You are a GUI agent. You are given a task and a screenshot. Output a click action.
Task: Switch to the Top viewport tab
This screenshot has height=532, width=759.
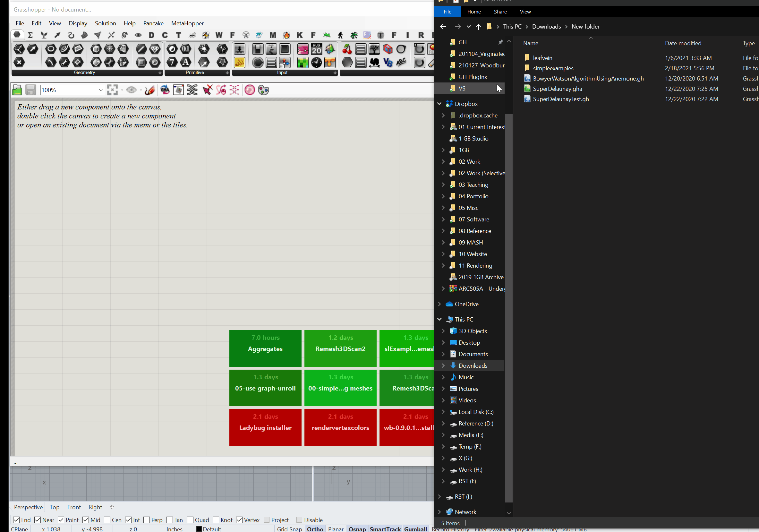click(55, 507)
